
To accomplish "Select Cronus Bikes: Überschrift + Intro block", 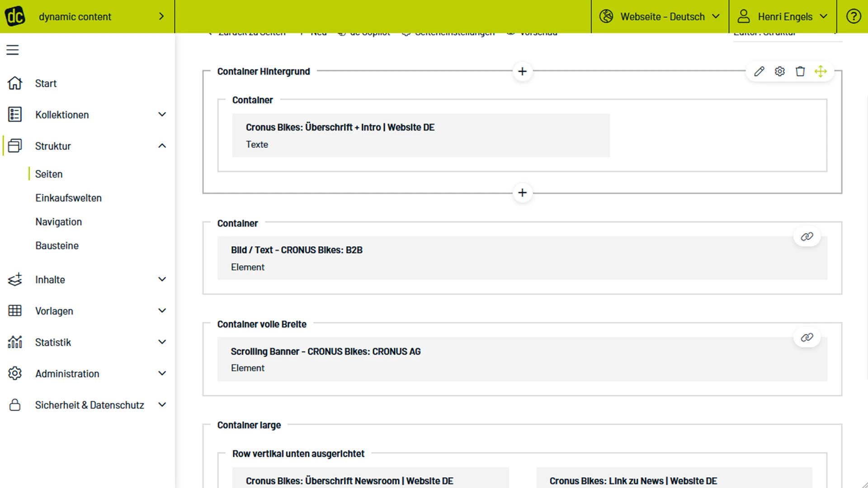I will pos(421,136).
